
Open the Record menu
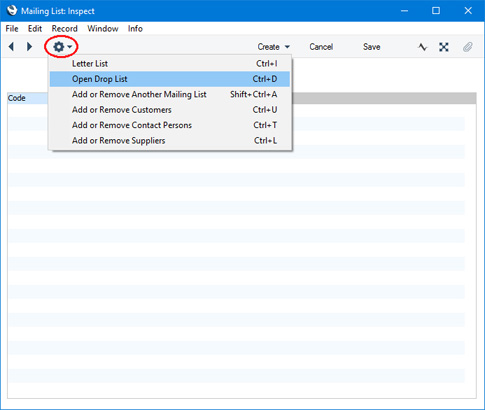tap(65, 29)
